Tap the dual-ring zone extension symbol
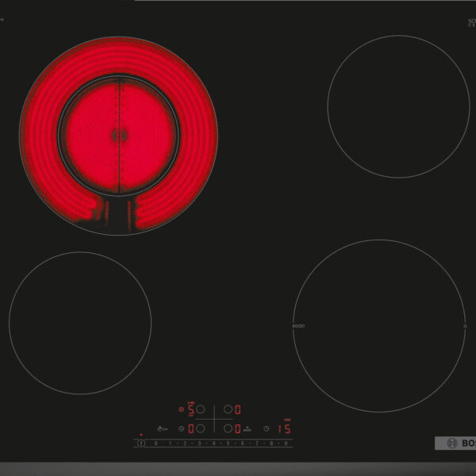 (181, 410)
